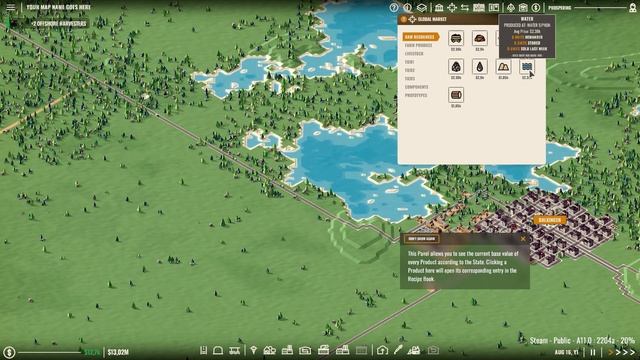
Task: Click the player profile icon top right
Action: [x=633, y=7]
